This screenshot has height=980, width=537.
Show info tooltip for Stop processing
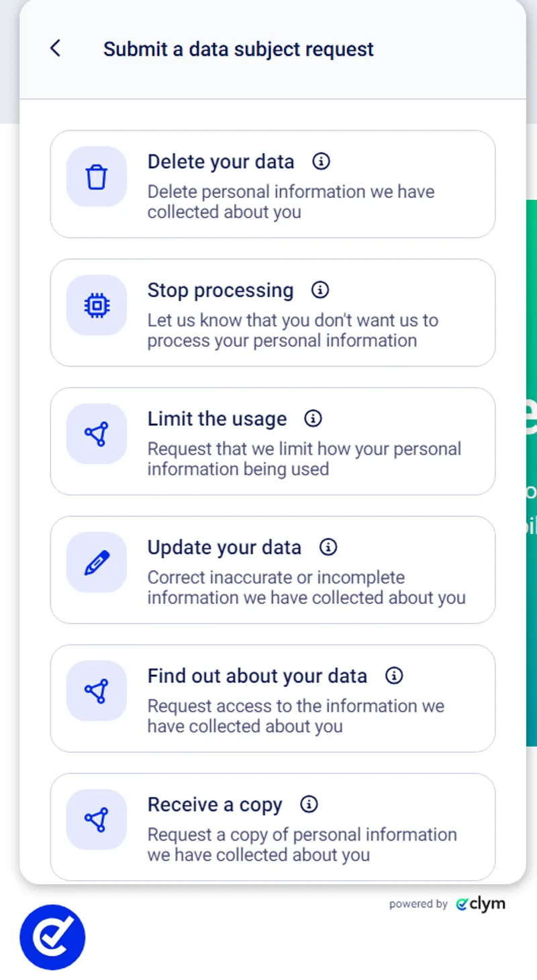point(320,290)
